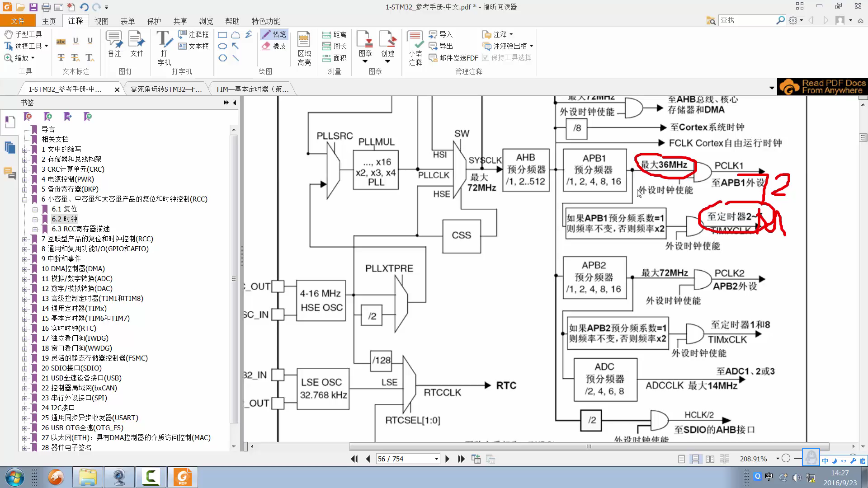Image resolution: width=868 pixels, height=488 pixels.
Task: Switch to continuous page view
Action: coord(695,459)
